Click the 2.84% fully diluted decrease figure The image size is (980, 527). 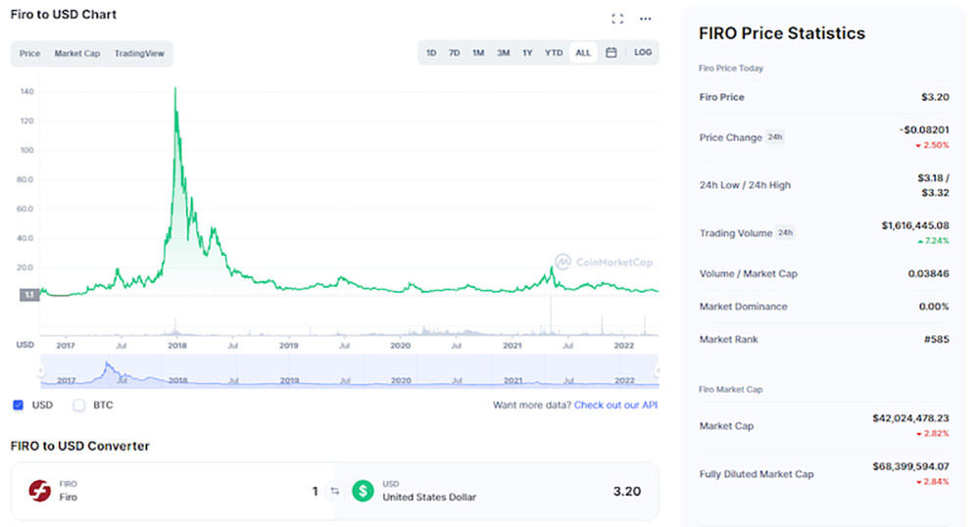tap(933, 482)
